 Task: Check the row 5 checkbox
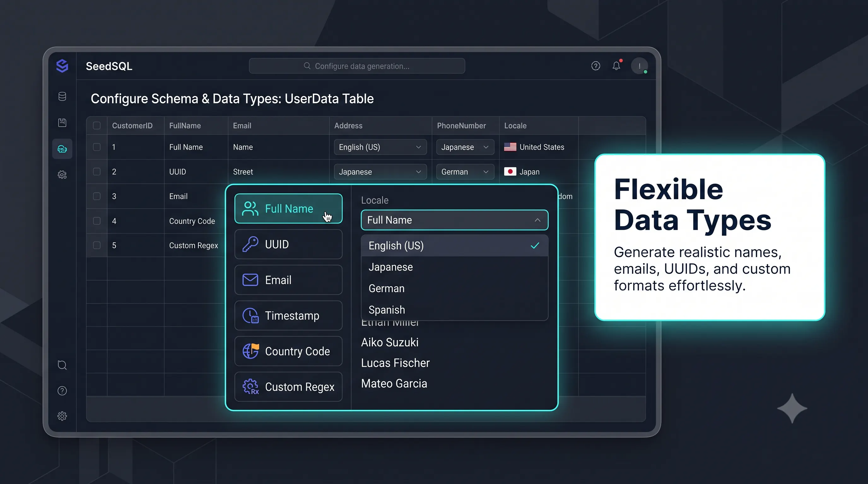[97, 245]
